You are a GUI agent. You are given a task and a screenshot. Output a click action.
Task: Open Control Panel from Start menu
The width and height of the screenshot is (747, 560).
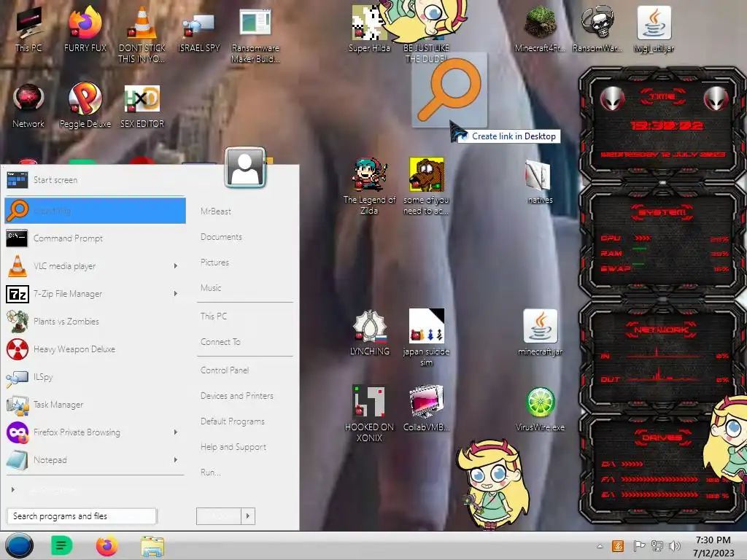(225, 370)
